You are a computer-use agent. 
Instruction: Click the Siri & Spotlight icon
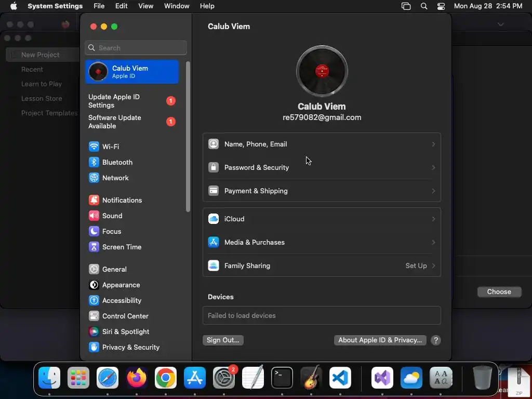tap(94, 332)
